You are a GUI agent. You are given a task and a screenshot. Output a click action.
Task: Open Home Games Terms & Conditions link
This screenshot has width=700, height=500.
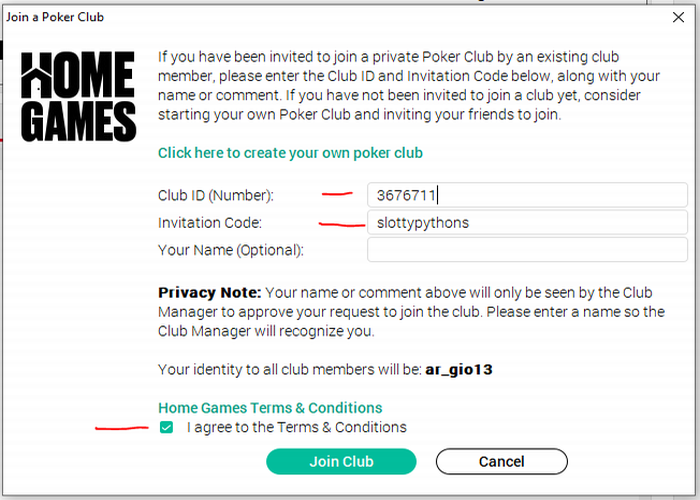pyautogui.click(x=270, y=408)
